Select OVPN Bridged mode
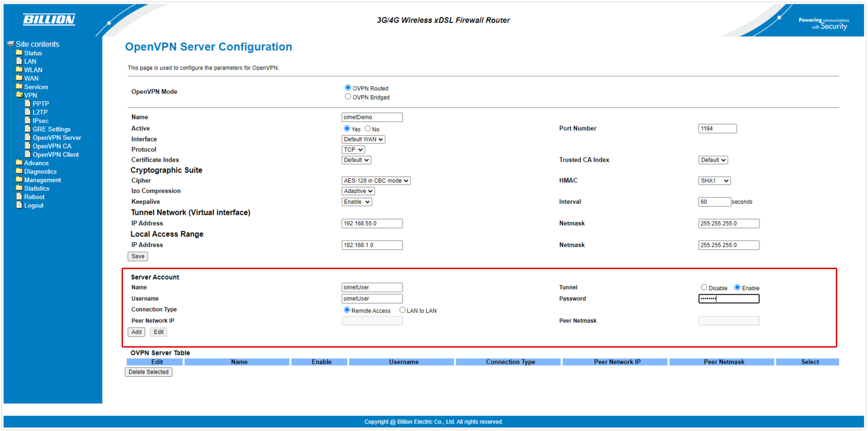 pos(348,97)
